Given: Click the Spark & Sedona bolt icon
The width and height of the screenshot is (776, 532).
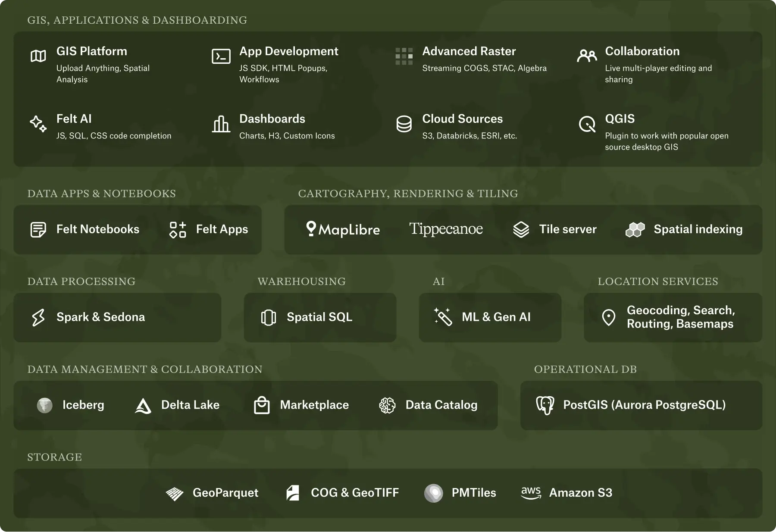Looking at the screenshot, I should coord(38,317).
